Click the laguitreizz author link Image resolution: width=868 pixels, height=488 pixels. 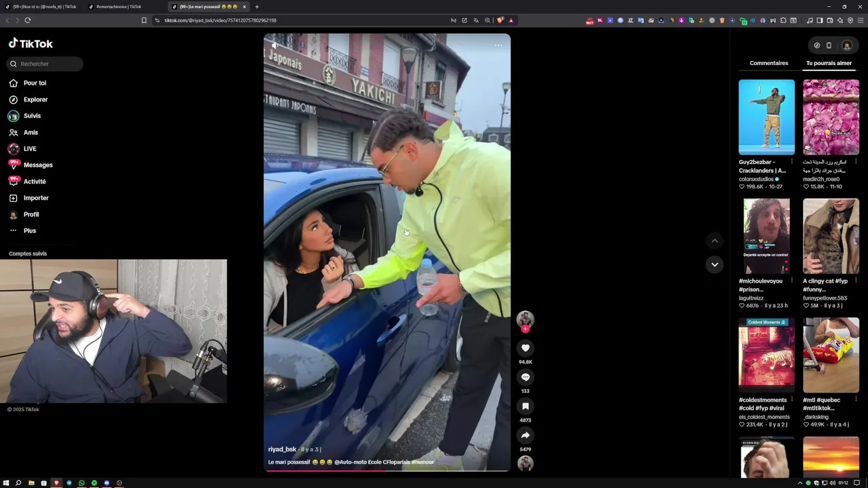751,298
